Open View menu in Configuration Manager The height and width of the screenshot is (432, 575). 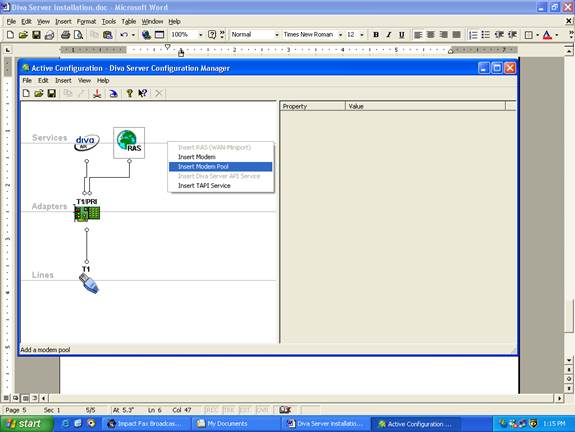tap(84, 80)
